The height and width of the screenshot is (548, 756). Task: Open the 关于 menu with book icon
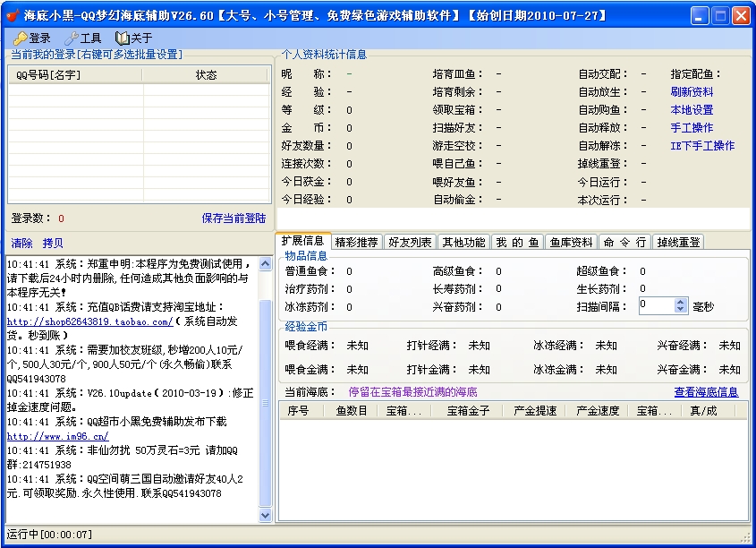pyautogui.click(x=134, y=39)
